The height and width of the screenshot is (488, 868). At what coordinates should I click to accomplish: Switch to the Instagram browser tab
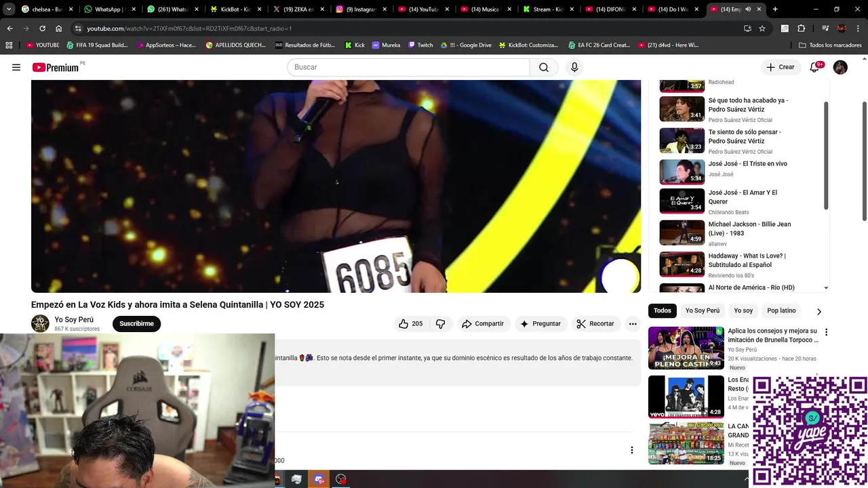pyautogui.click(x=360, y=9)
